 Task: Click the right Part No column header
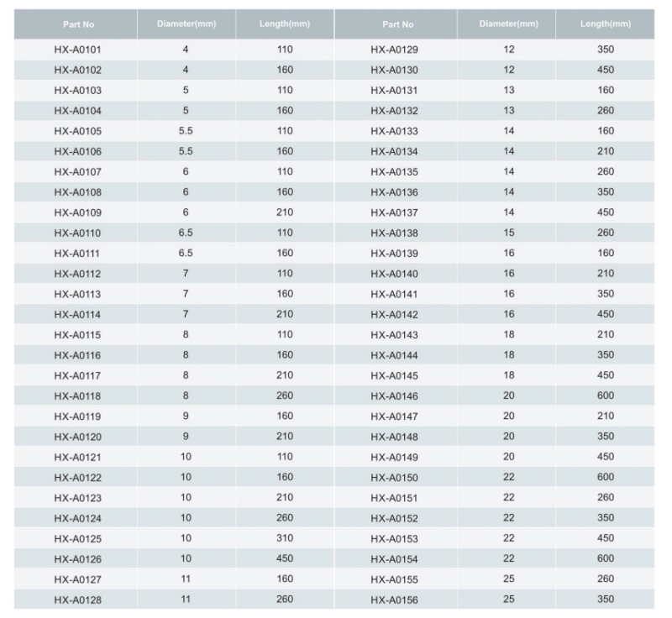click(397, 24)
